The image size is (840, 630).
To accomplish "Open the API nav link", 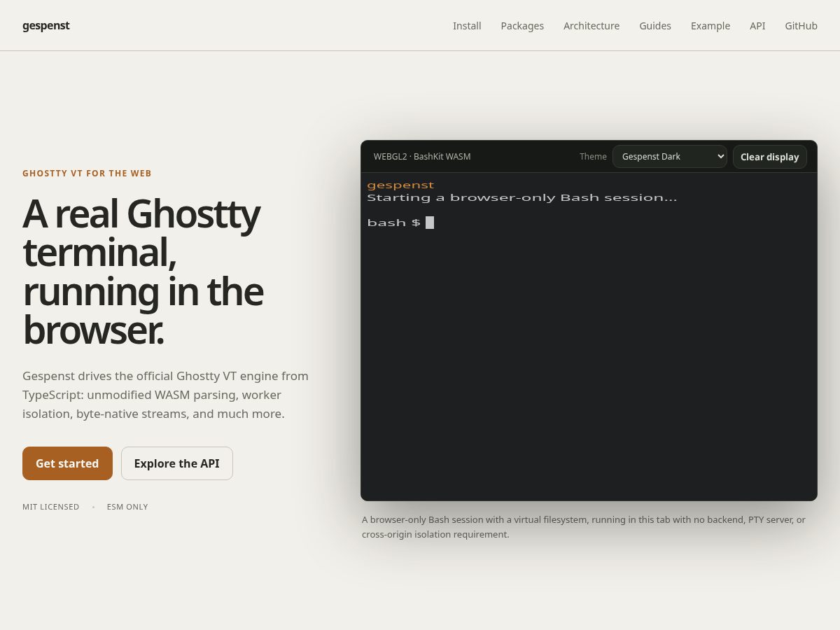I will (757, 26).
